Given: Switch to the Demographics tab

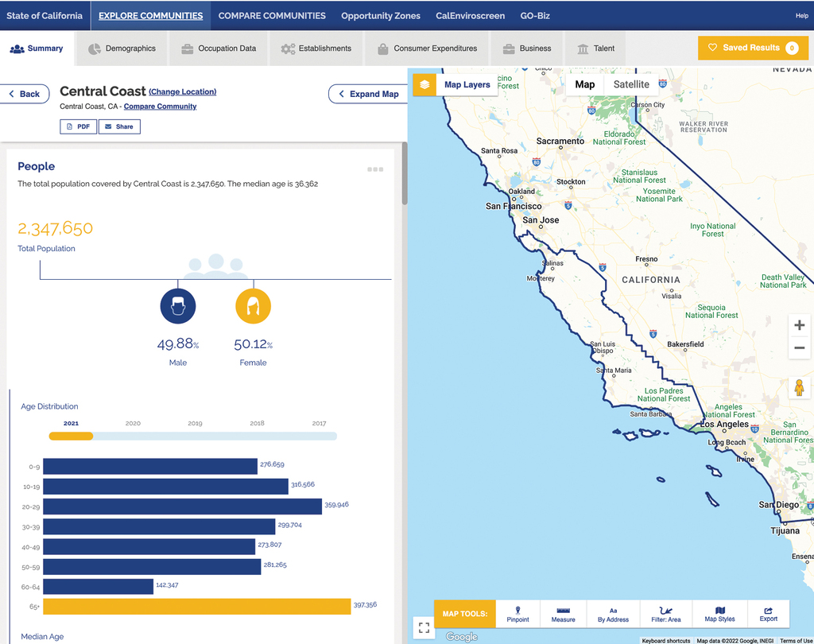Looking at the screenshot, I should [x=122, y=48].
